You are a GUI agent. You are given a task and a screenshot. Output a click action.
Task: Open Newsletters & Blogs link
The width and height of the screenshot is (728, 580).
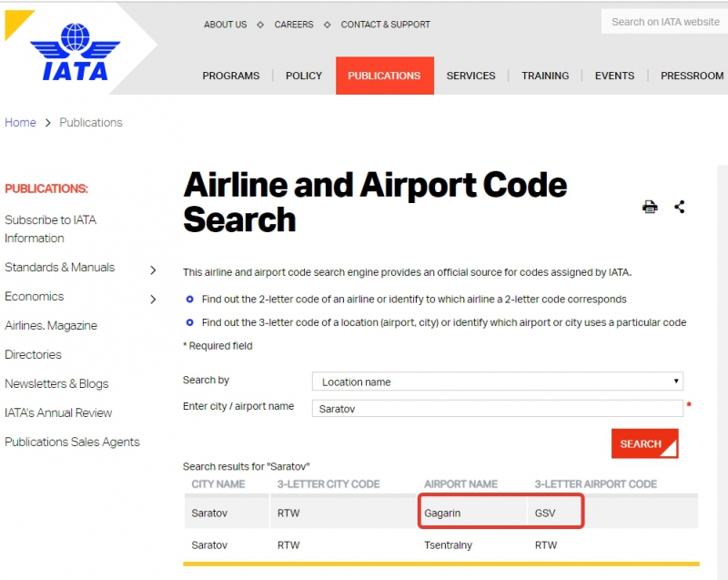click(56, 383)
